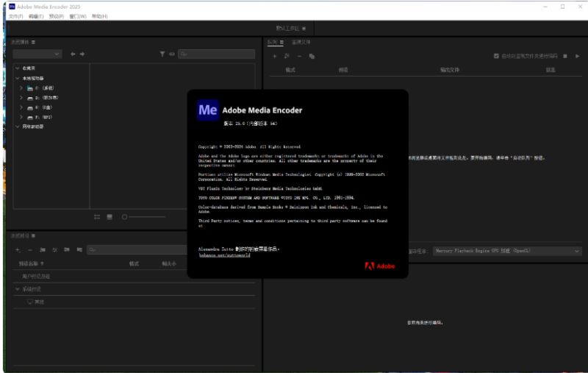Screen dimensions: 588x373
Task: Go forward in Media Browser history
Action: pyautogui.click(x=82, y=54)
